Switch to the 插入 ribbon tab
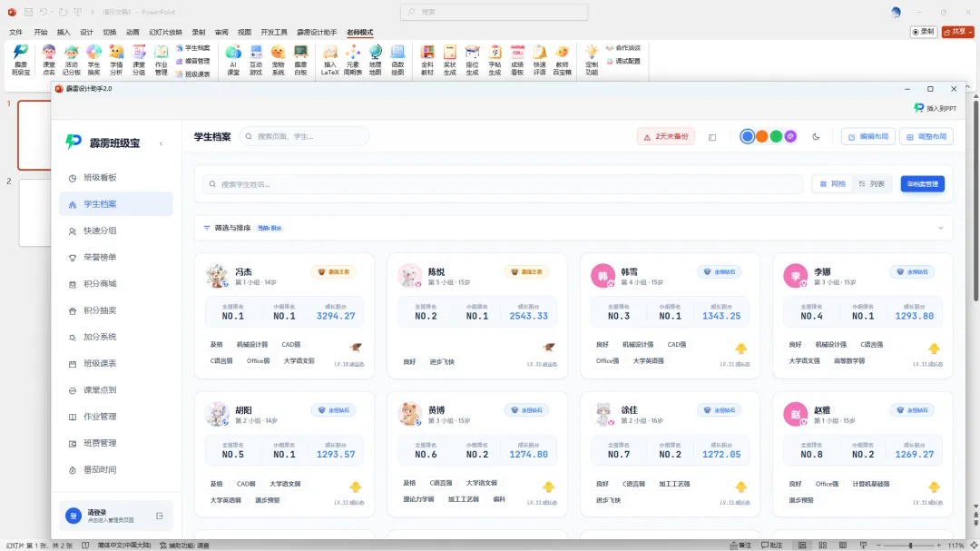Image resolution: width=980 pixels, height=551 pixels. point(64,32)
